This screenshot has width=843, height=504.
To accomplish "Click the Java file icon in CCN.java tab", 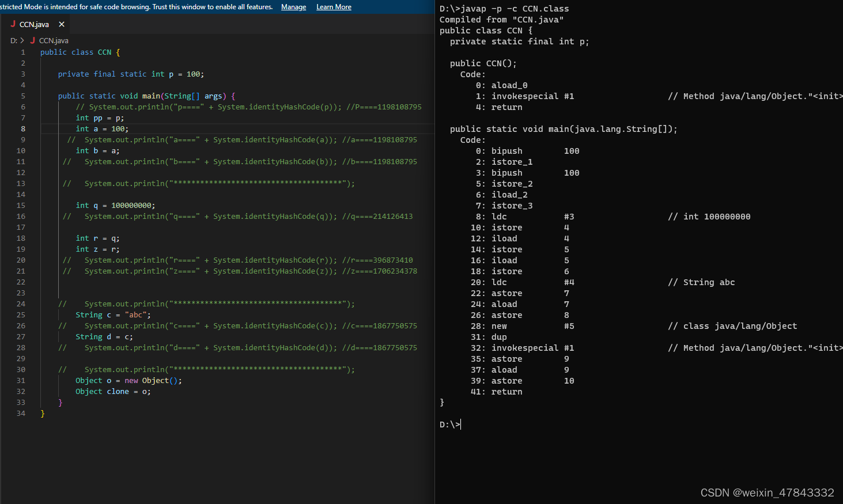I will (x=13, y=24).
